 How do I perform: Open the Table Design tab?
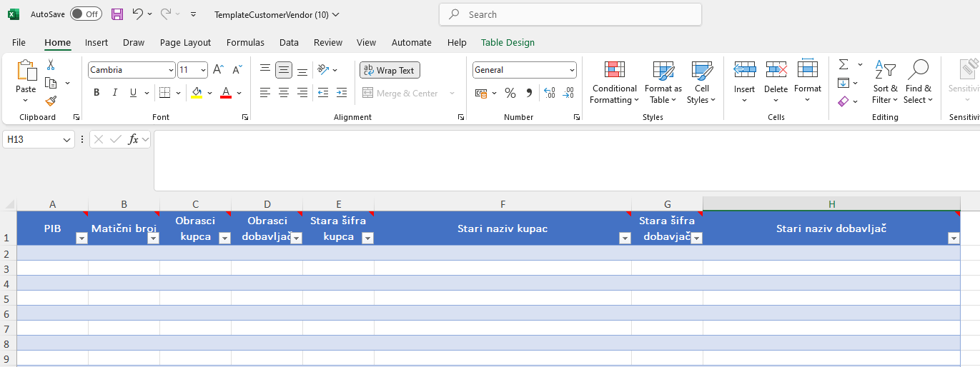pos(508,43)
